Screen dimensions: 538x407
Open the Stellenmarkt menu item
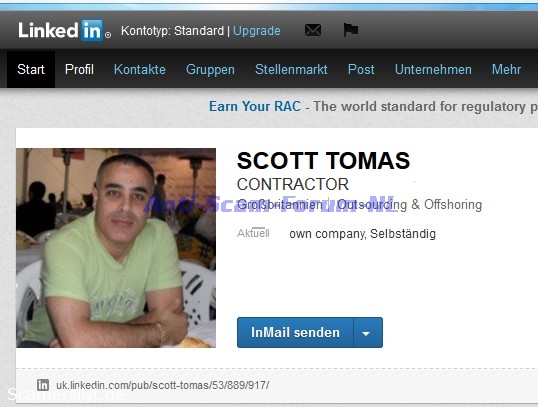[x=291, y=69]
